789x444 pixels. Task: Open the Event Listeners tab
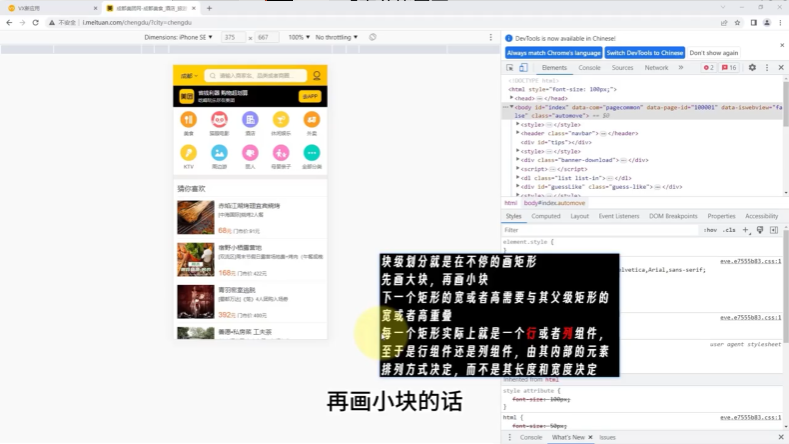[x=618, y=216]
